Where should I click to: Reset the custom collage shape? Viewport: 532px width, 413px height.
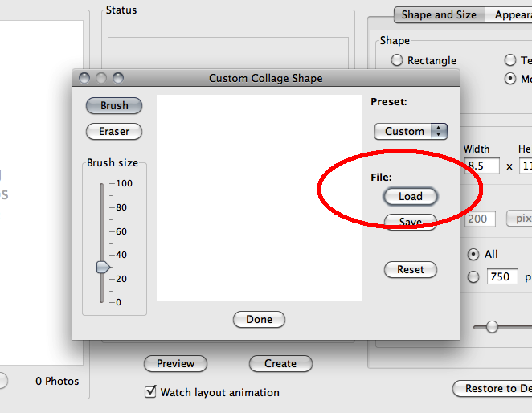point(411,269)
